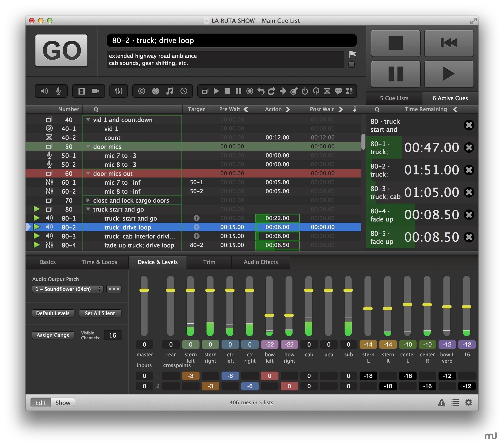Create a new Audio cue
Viewport: 504px width, 446px height.
pyautogui.click(x=44, y=91)
